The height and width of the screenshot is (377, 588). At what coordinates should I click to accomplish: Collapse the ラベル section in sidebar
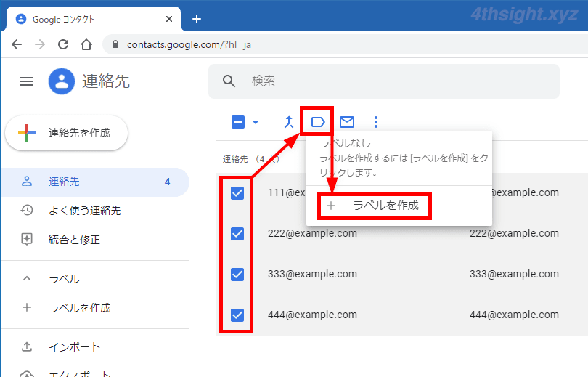click(x=27, y=279)
